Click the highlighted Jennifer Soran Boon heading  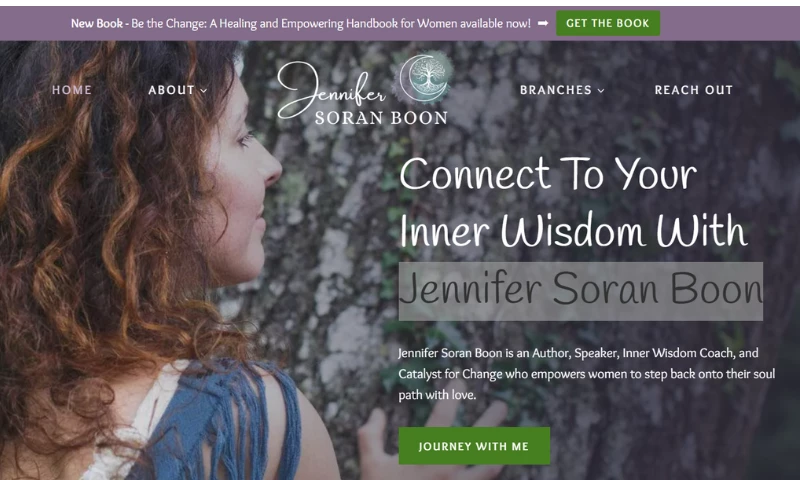tap(581, 291)
